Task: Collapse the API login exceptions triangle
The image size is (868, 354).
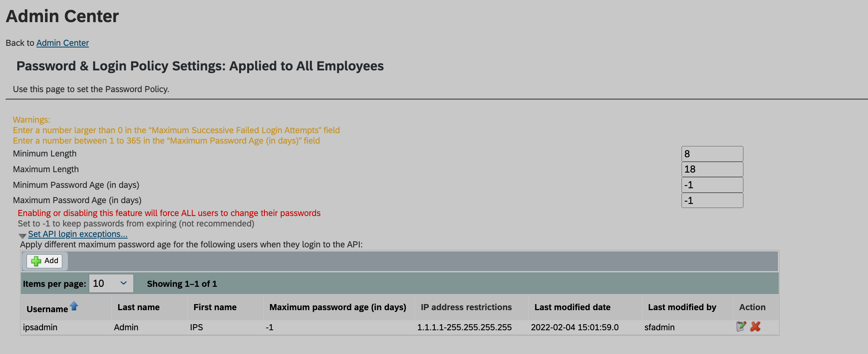Action: tap(23, 236)
